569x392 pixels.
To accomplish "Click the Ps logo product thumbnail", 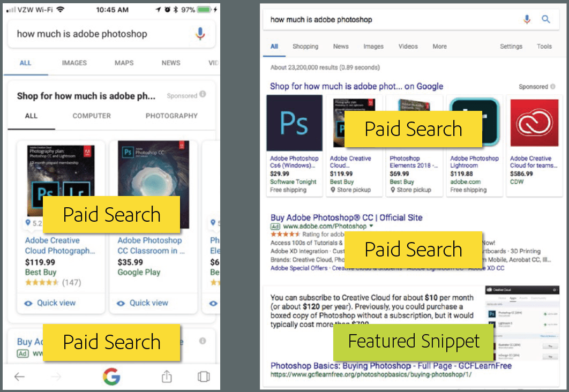I will click(x=294, y=123).
